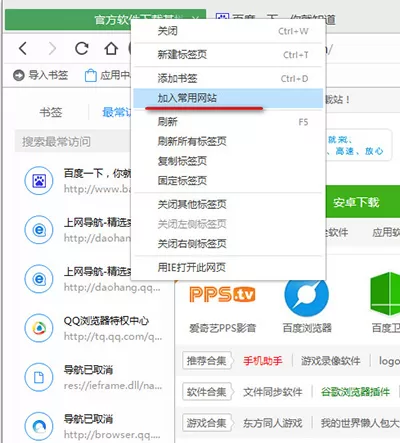The height and width of the screenshot is (443, 400).
Task: Choose 刷新 from the context menu
Action: (x=229, y=122)
